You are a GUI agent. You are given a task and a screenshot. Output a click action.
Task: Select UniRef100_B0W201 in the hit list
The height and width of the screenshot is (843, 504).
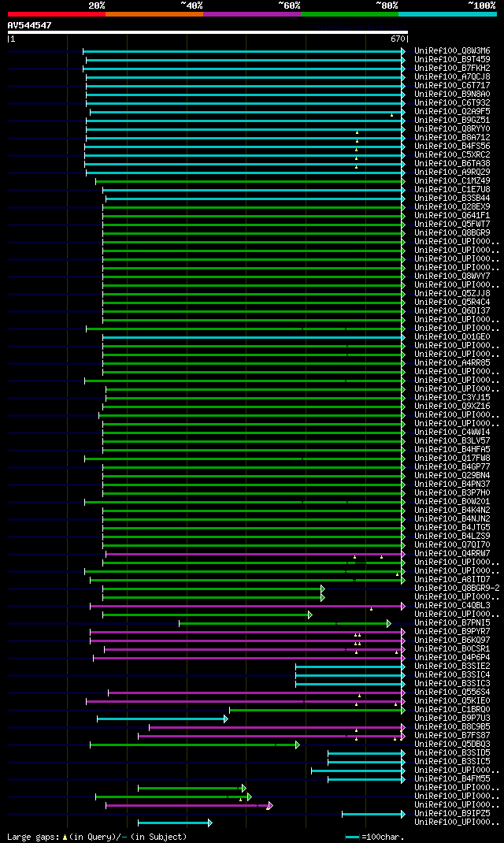[x=452, y=502]
